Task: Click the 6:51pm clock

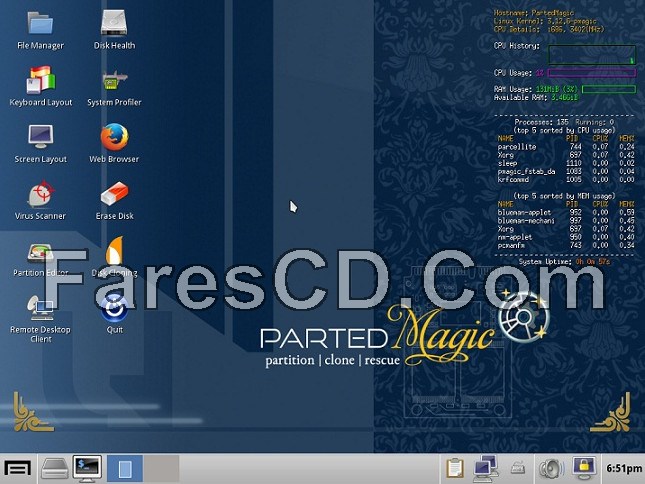Action: [x=624, y=468]
